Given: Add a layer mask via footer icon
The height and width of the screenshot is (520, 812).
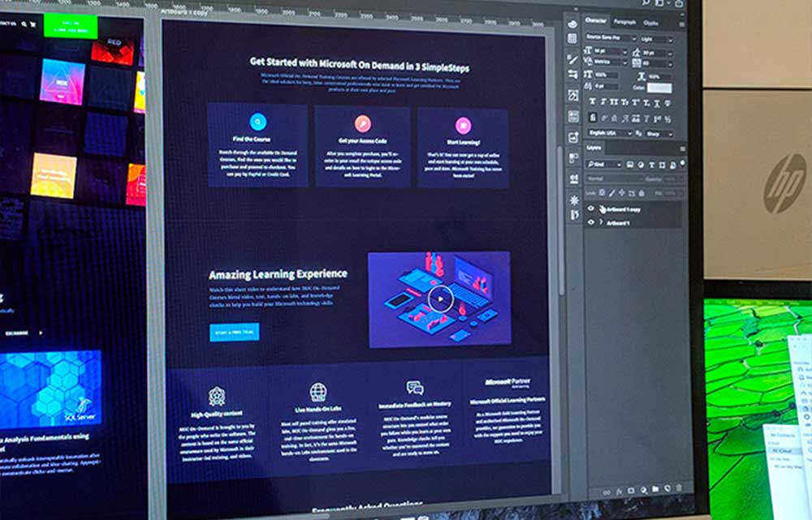Looking at the screenshot, I should click(631, 491).
